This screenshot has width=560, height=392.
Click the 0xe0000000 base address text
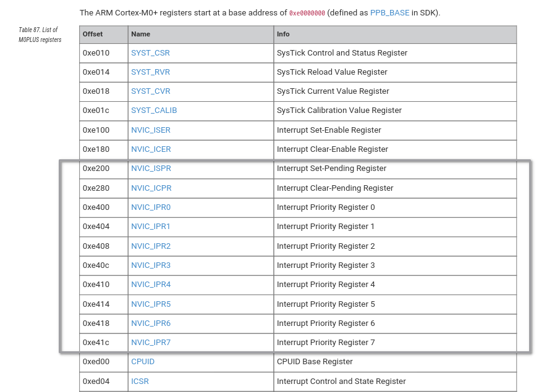pyautogui.click(x=307, y=13)
